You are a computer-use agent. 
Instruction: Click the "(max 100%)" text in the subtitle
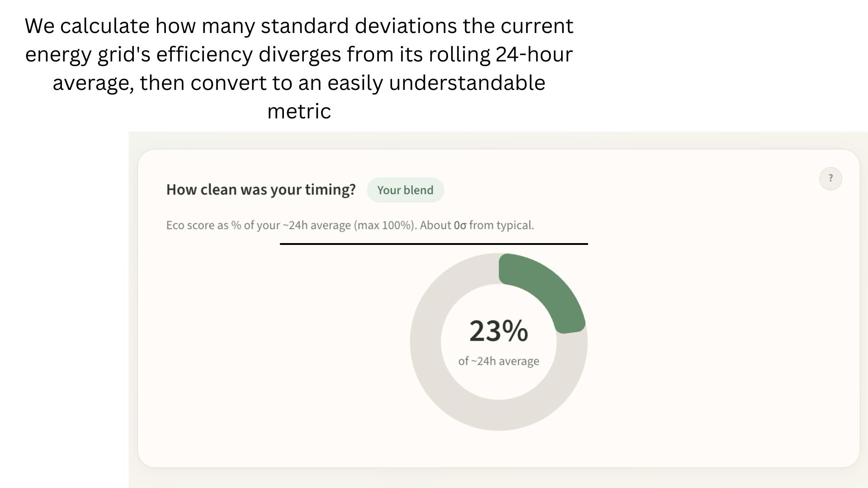(385, 225)
